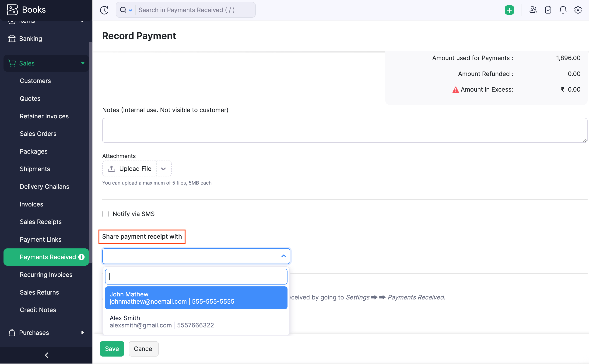Collapse the sidebar using bottom-left chevron

[x=46, y=355]
